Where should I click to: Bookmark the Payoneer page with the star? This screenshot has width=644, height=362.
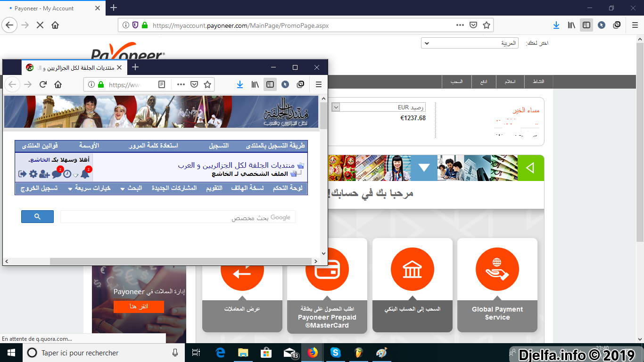[486, 25]
